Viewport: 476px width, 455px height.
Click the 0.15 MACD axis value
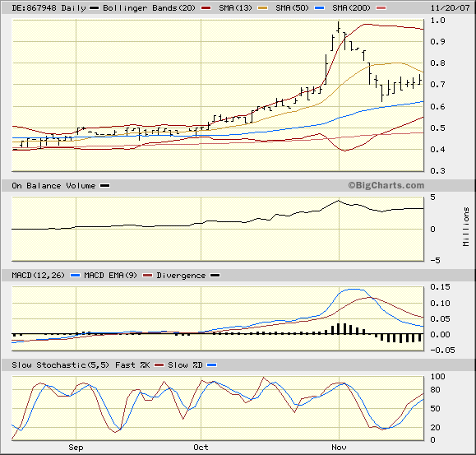pos(440,286)
